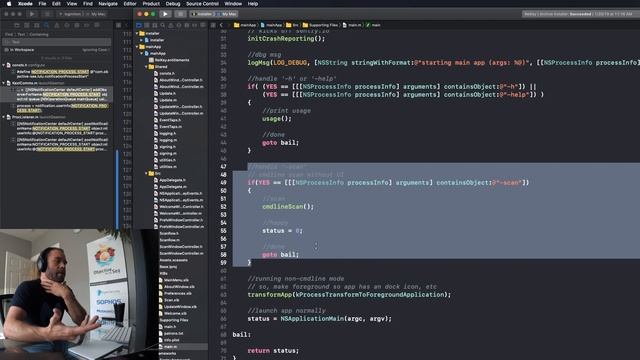The image size is (640, 360).
Task: Open the File menu
Action: [42, 4]
